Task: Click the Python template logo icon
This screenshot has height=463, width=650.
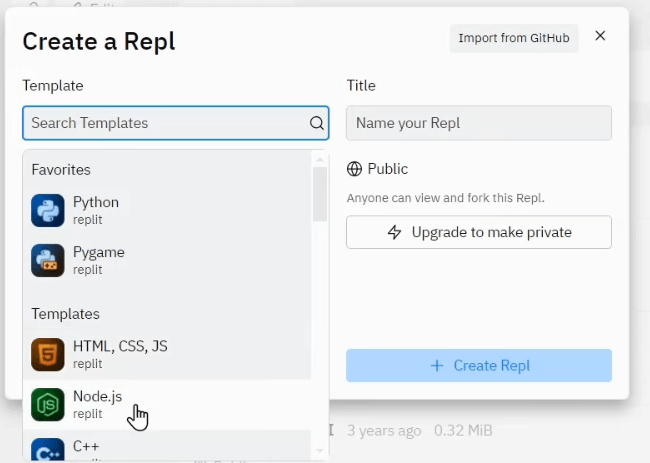Action: point(48,210)
